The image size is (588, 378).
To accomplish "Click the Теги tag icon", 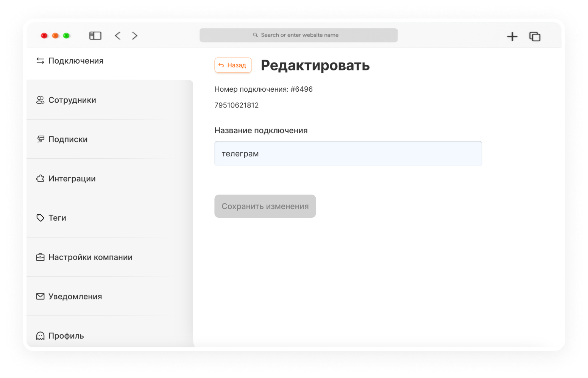I will pyautogui.click(x=40, y=218).
